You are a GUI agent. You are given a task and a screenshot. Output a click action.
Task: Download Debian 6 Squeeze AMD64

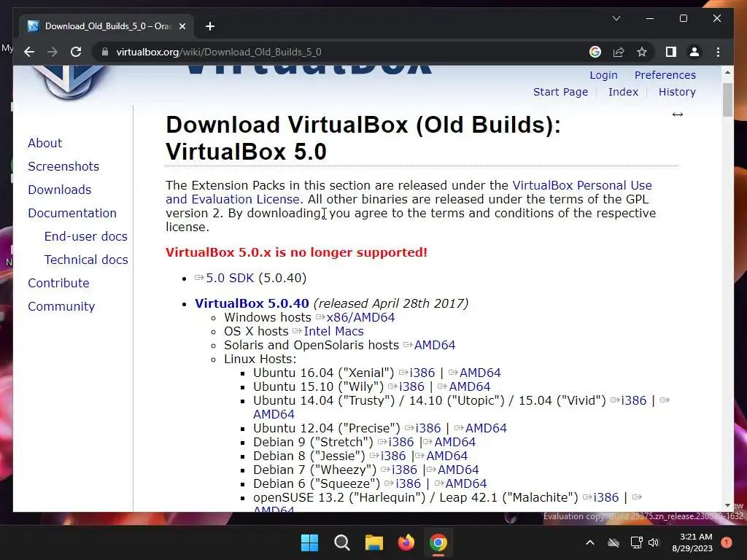pyautogui.click(x=466, y=483)
